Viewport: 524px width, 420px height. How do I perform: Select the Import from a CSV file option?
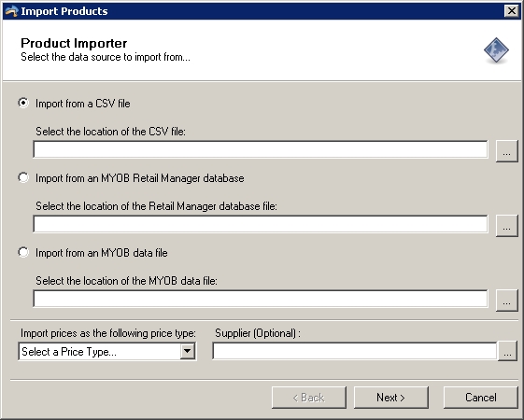(23, 104)
